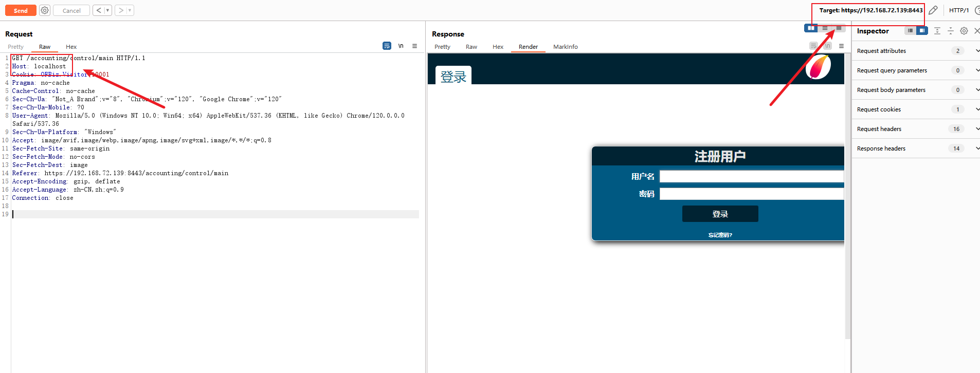Toggle word wrap in Response panel

pyautogui.click(x=813, y=46)
